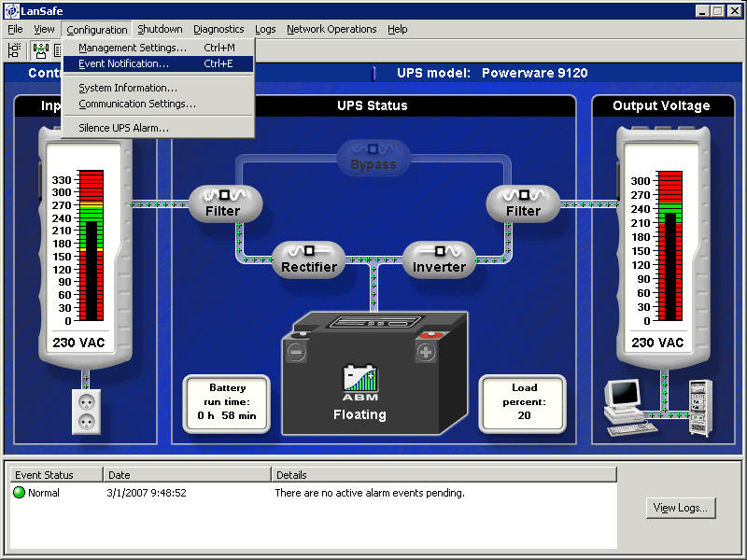Click the Powerware 9120 model text
The image size is (747, 560).
pos(534,73)
